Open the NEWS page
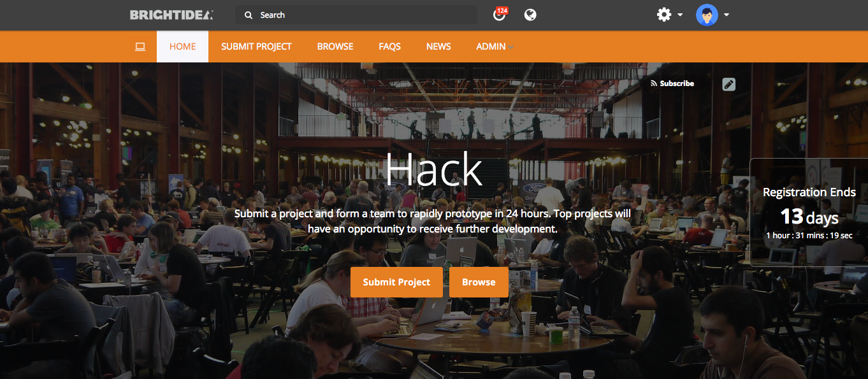Image resolution: width=868 pixels, height=379 pixels. 438,46
